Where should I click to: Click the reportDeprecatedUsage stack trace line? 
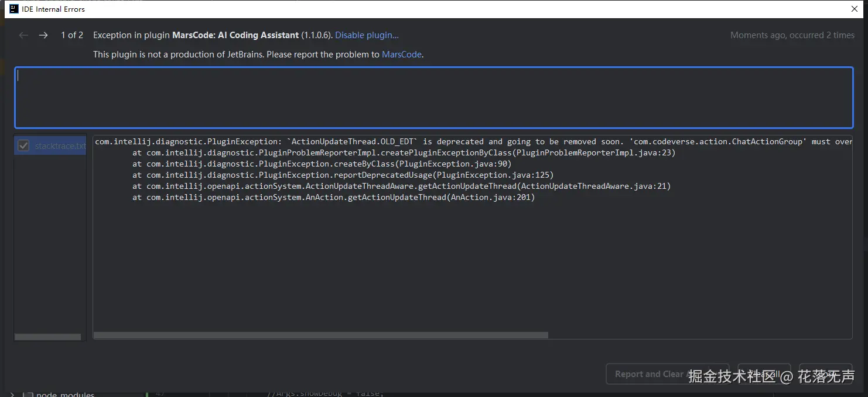click(343, 175)
